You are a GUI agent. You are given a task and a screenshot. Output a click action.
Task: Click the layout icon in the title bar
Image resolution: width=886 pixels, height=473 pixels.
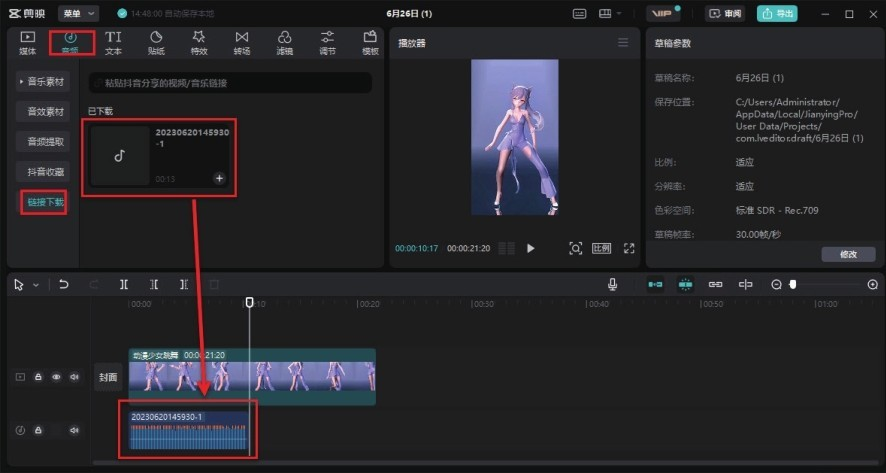605,14
